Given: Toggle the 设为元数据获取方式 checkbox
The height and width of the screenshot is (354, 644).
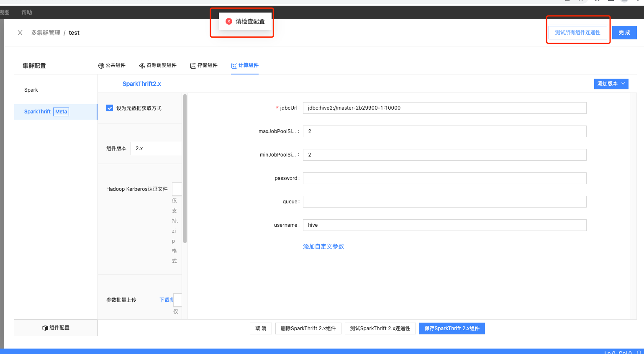Looking at the screenshot, I should (110, 108).
